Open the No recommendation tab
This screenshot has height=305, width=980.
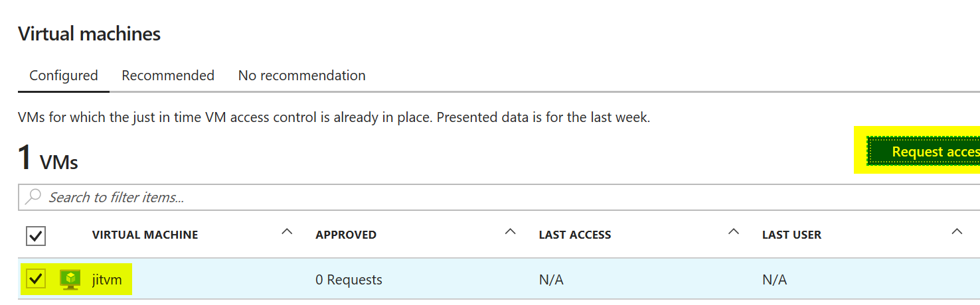coord(302,76)
